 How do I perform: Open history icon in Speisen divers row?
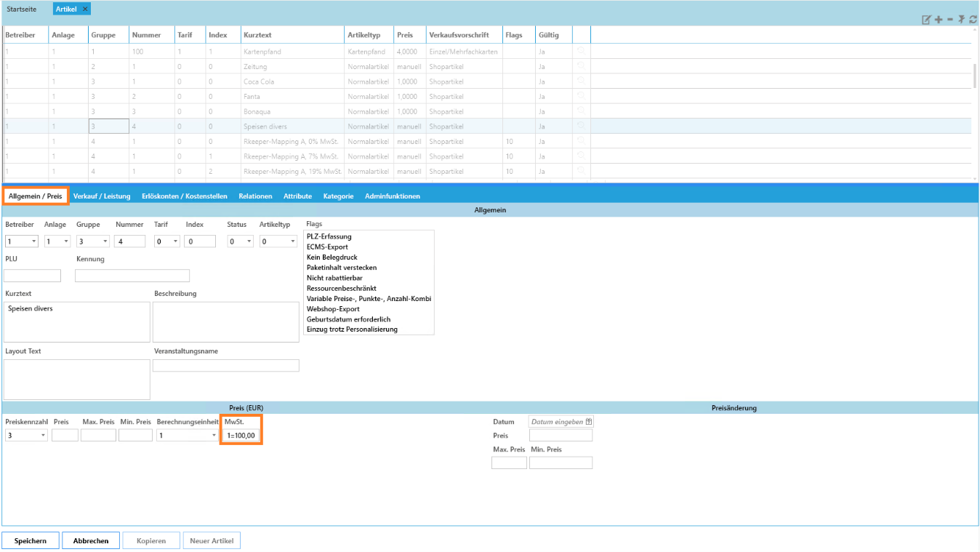(x=581, y=126)
